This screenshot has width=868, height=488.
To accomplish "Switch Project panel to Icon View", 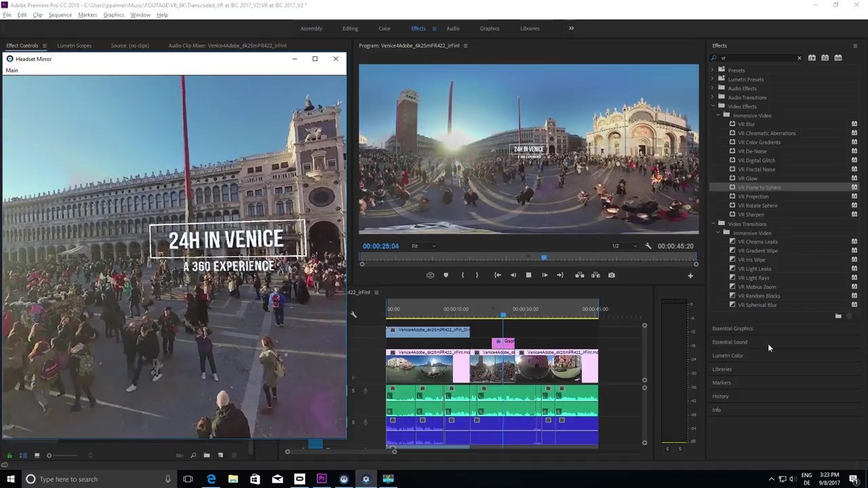I will point(37,455).
